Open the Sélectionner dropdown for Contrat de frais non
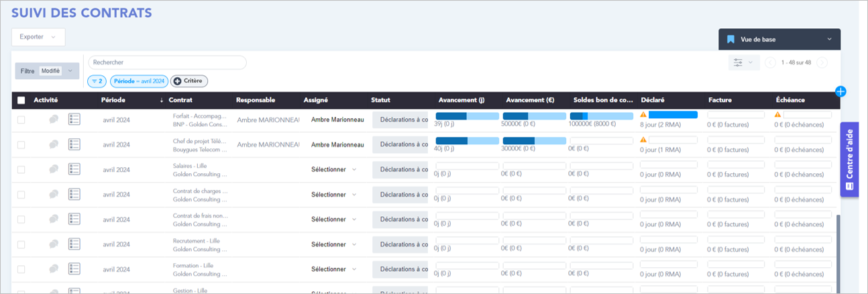The image size is (868, 294). [333, 219]
